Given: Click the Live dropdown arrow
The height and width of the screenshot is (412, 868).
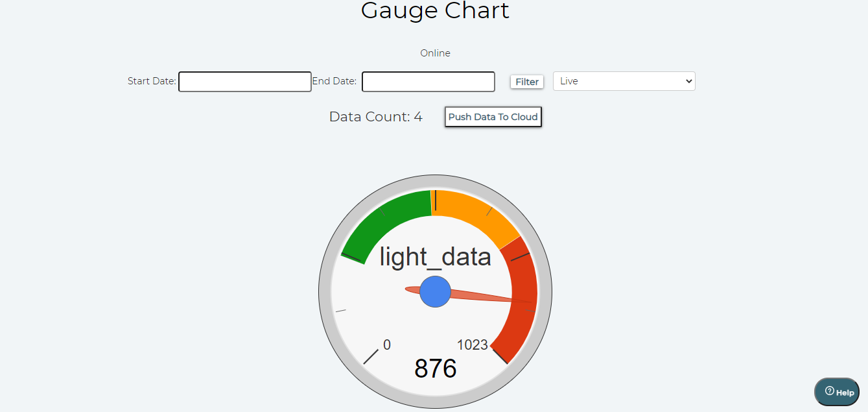Looking at the screenshot, I should pos(688,81).
